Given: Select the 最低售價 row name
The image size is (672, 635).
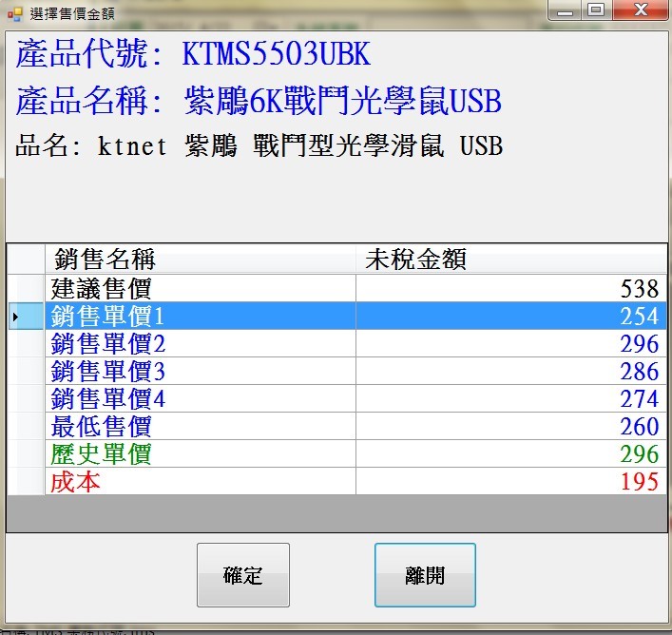Looking at the screenshot, I should [x=201, y=426].
